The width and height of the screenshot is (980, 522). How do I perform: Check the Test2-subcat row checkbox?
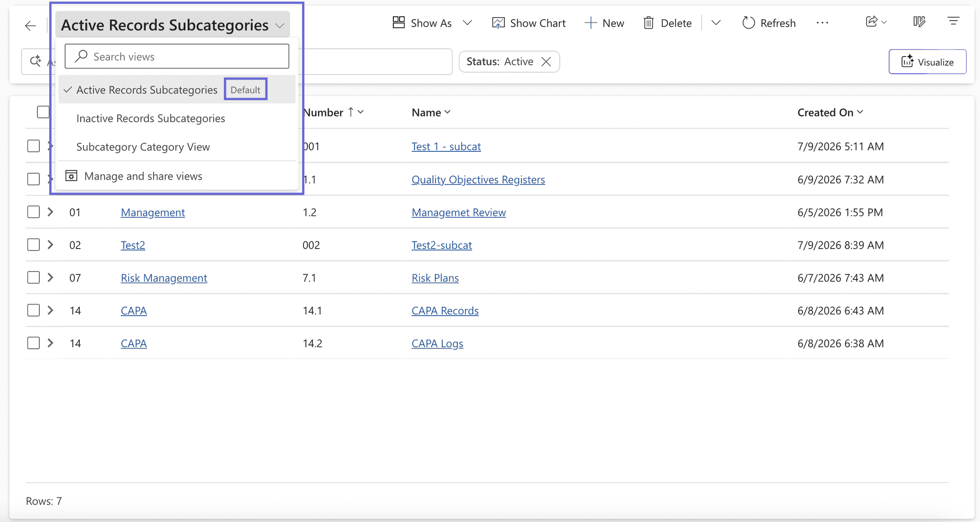coord(33,245)
